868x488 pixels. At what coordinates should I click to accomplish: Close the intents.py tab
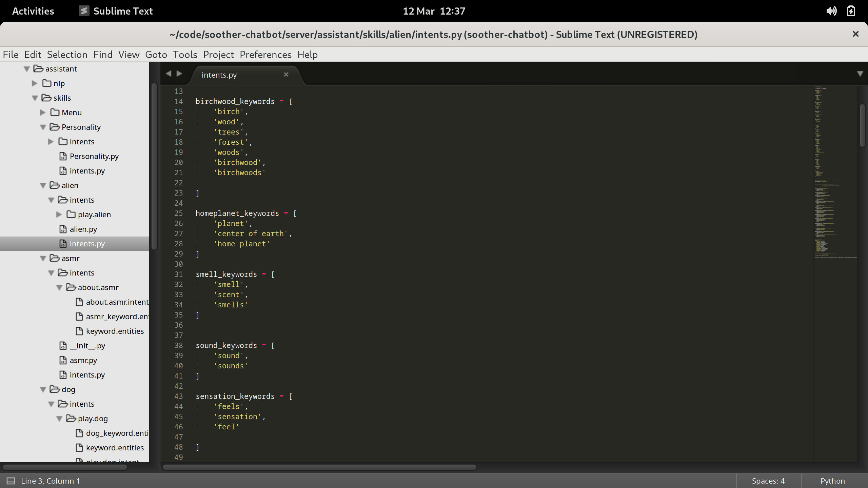pos(286,75)
